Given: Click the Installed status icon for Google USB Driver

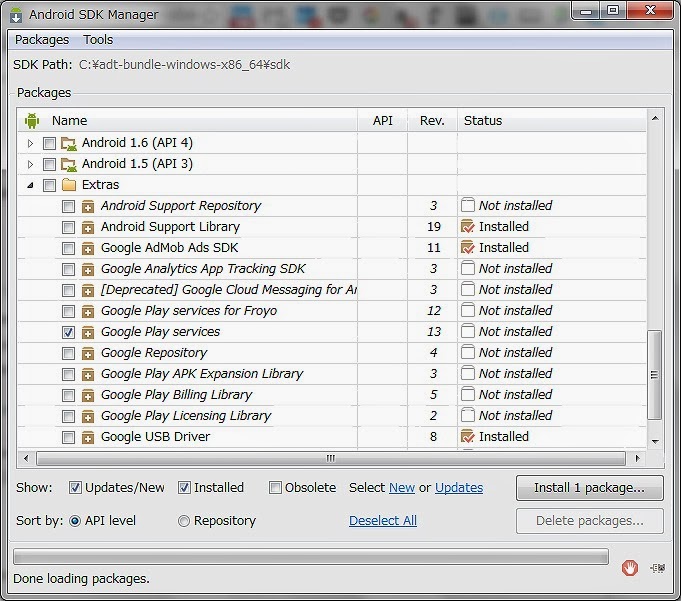Looking at the screenshot, I should 467,436.
